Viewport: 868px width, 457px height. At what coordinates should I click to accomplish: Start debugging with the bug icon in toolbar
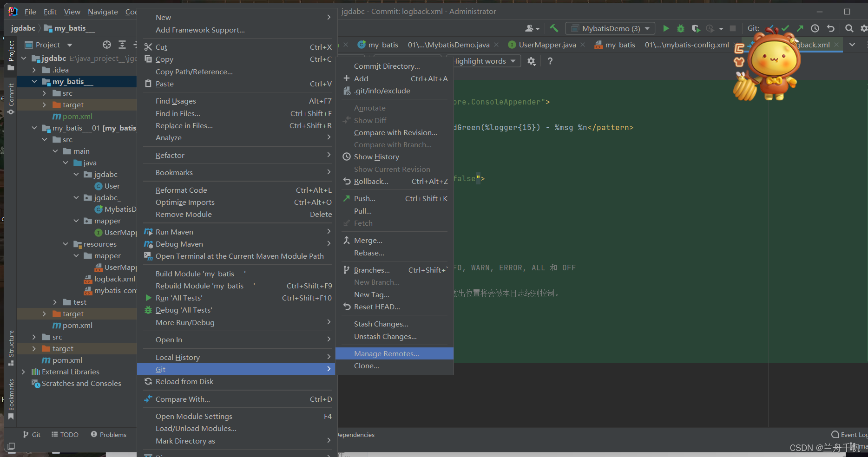pyautogui.click(x=681, y=28)
